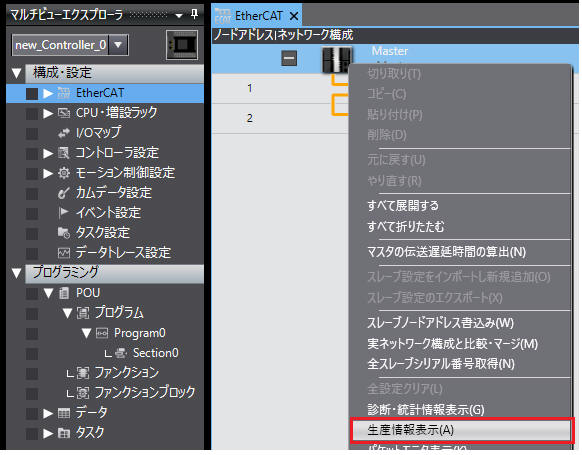Click the モーション制御設定 gear icon
The height and width of the screenshot is (455, 582).
(x=64, y=173)
